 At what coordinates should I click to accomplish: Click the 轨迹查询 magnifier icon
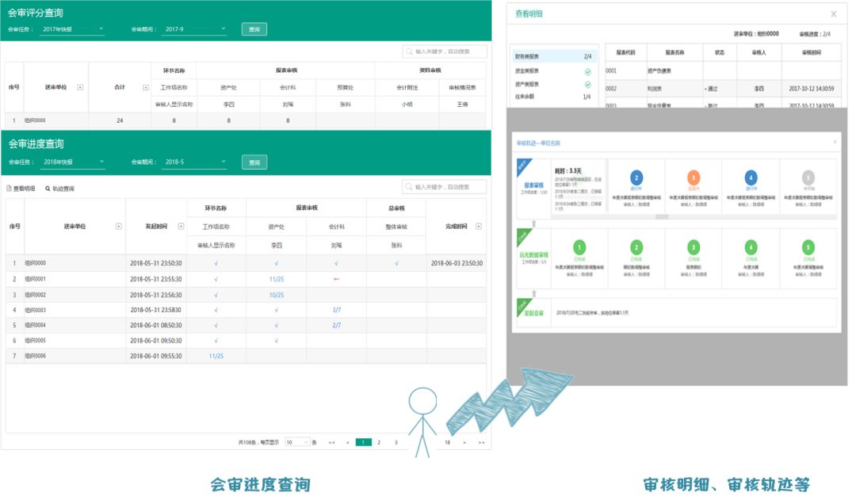point(48,189)
